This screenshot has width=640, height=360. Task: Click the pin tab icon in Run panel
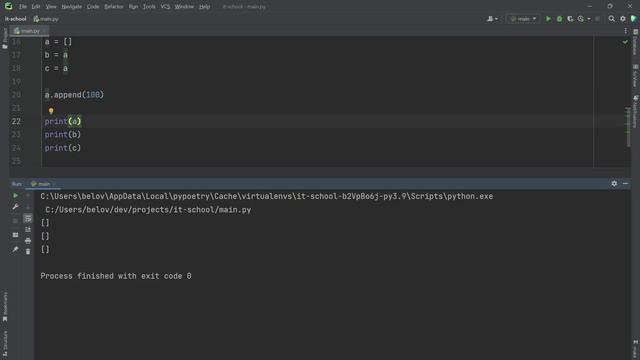pos(16,249)
